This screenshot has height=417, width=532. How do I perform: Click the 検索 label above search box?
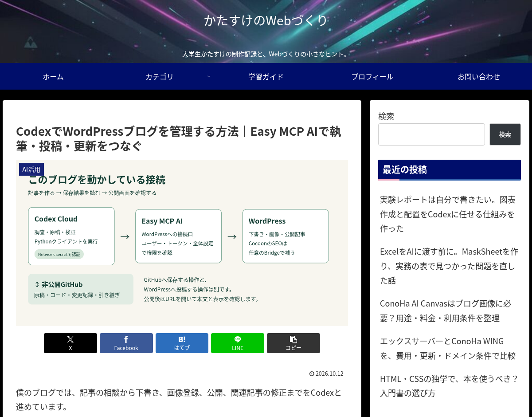click(386, 116)
